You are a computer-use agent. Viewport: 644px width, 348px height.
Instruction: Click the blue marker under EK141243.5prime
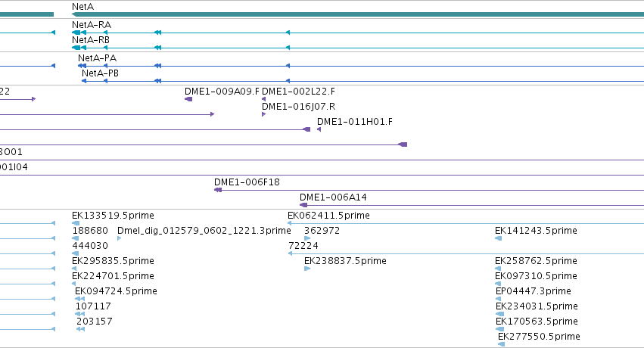click(498, 238)
